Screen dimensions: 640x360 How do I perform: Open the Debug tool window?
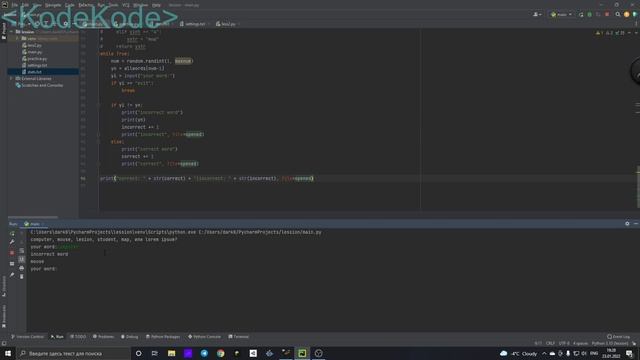click(x=129, y=337)
